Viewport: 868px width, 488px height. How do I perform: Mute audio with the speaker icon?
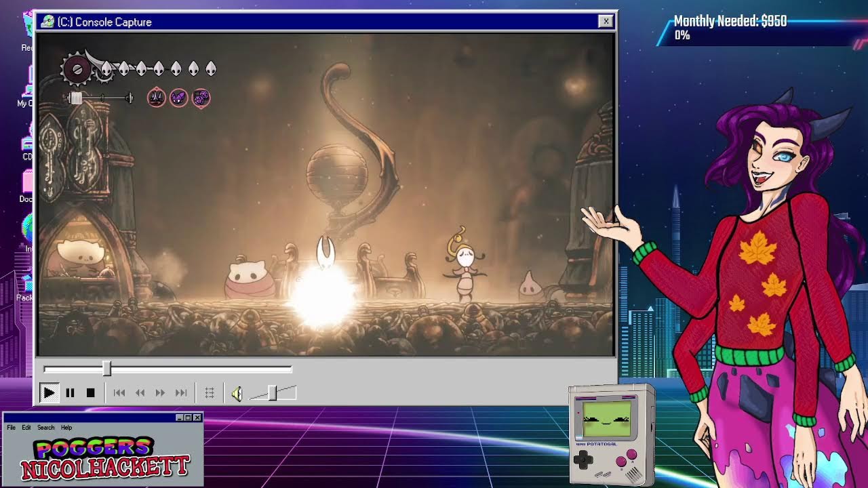[237, 393]
